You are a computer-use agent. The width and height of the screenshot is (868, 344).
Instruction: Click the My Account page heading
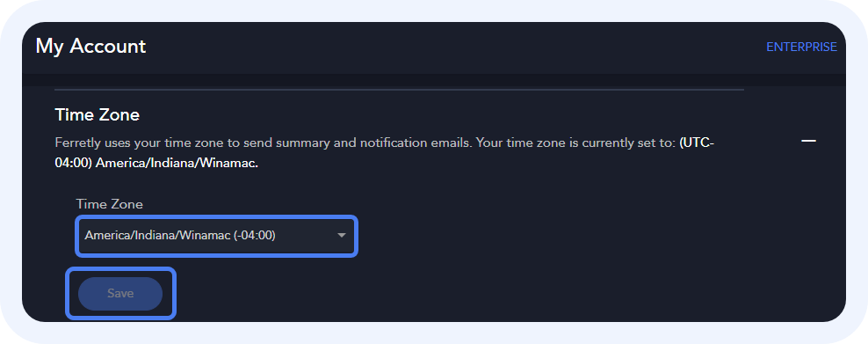(90, 47)
